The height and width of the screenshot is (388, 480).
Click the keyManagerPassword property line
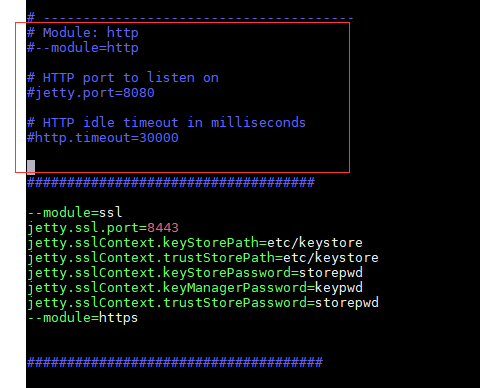tap(195, 288)
